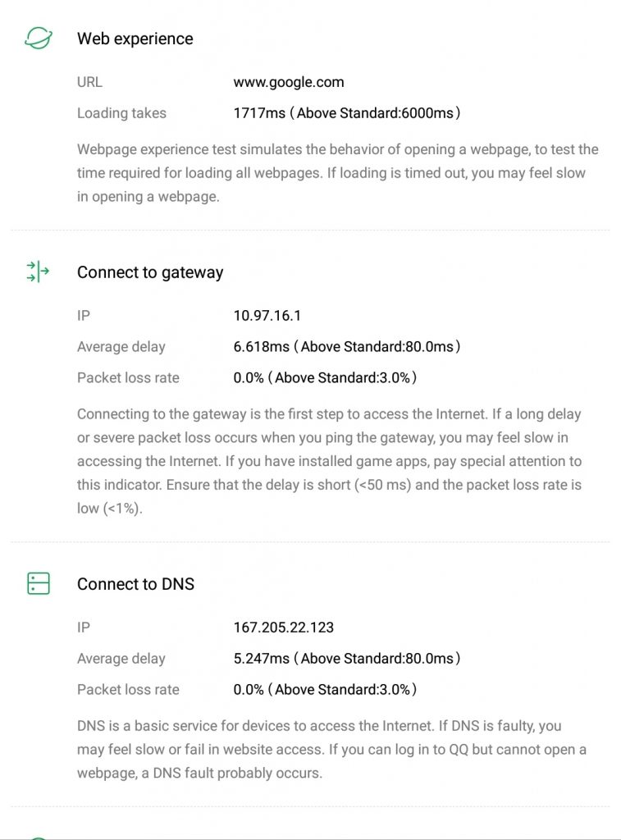Click the Web experience planet icon
621x840 pixels.
38,39
